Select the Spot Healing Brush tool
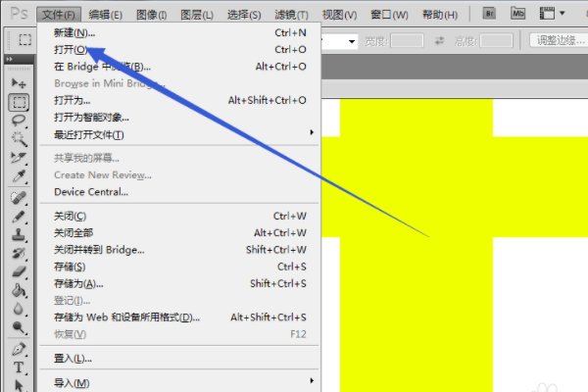588x392 pixels. pyautogui.click(x=19, y=198)
